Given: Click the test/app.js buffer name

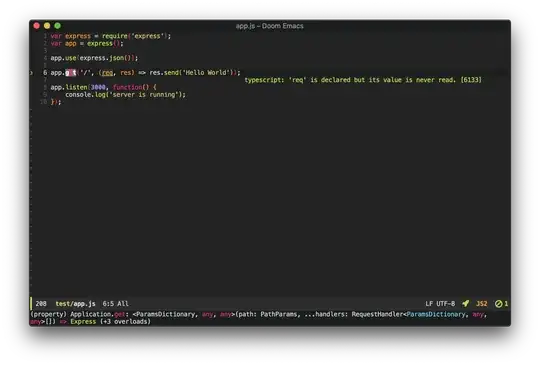Looking at the screenshot, I should [x=75, y=303].
